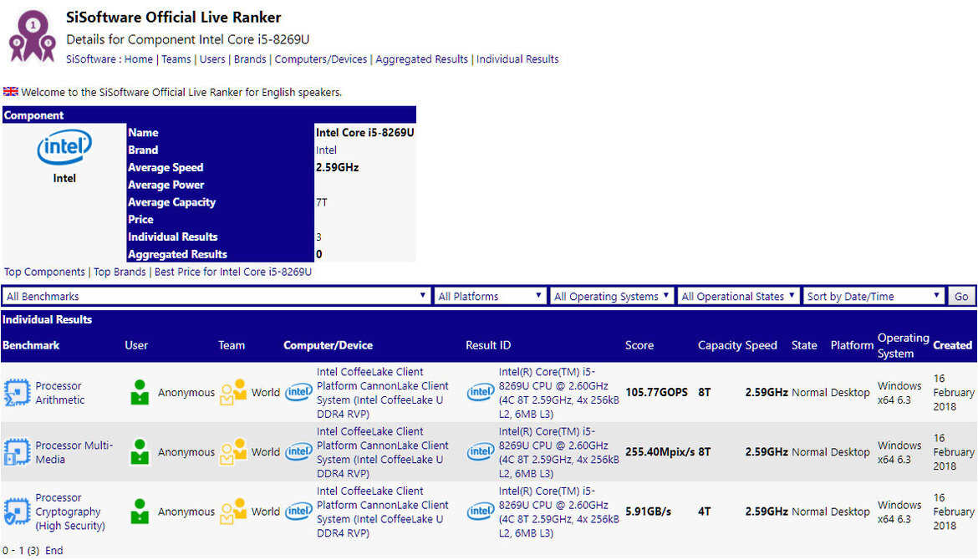The height and width of the screenshot is (560, 978).
Task: Open Aggregated Results in top navigation
Action: 421,59
